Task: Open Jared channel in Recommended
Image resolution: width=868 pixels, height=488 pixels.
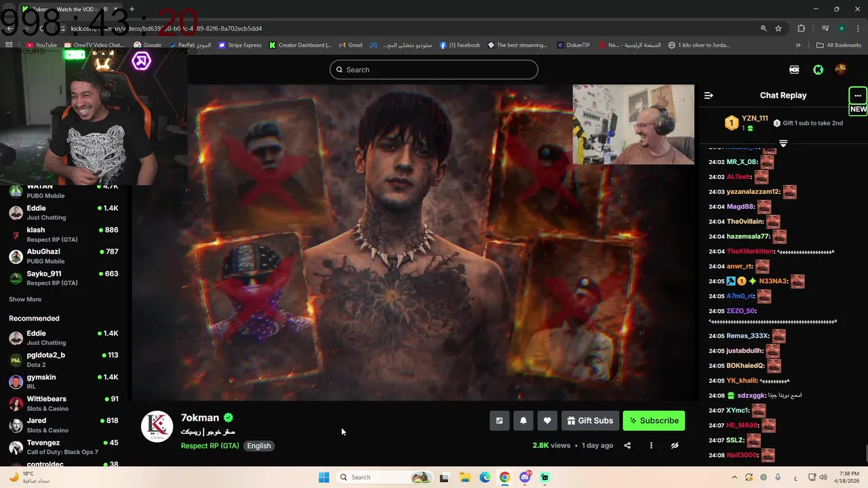Action: (x=63, y=425)
